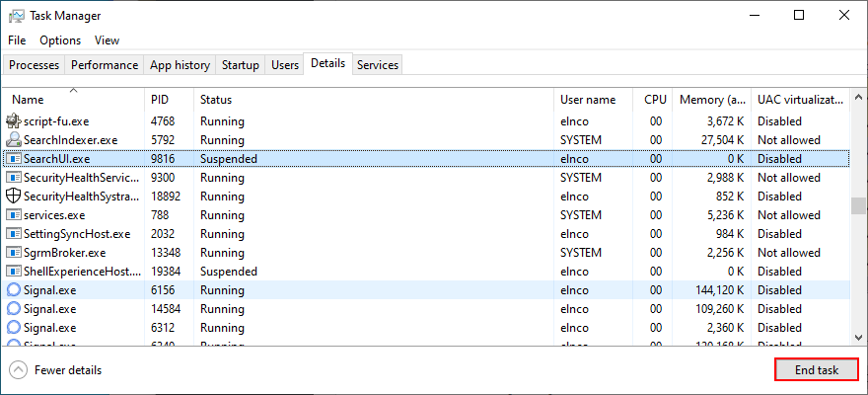Image resolution: width=868 pixels, height=395 pixels.
Task: Click the Signal.exe icon with PID 6156
Action: coord(14,290)
